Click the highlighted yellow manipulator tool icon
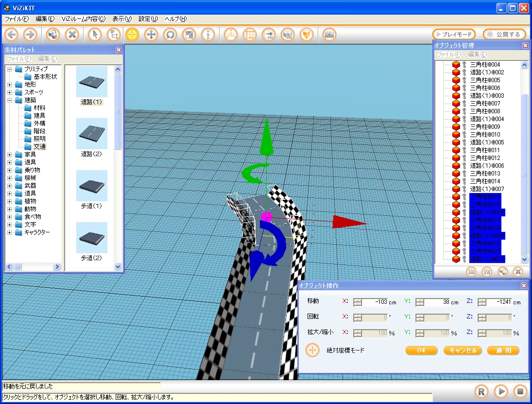Screen dimensions: 532x404 (x=132, y=35)
